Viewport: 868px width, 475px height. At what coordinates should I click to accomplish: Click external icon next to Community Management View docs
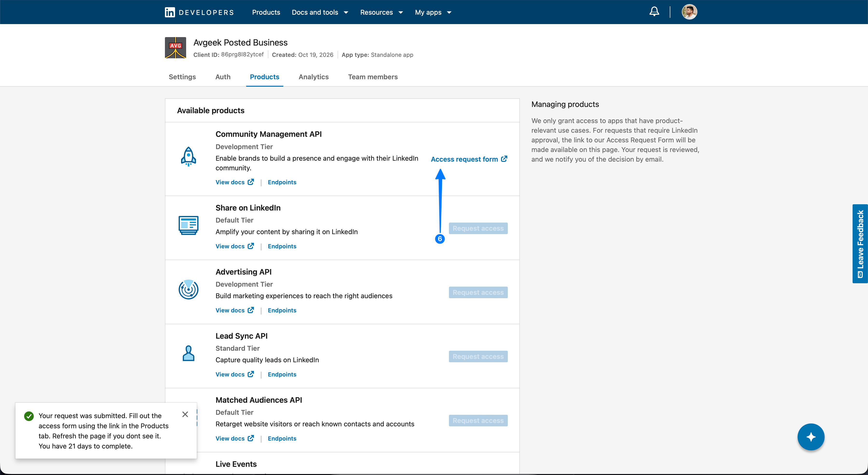coord(251,182)
